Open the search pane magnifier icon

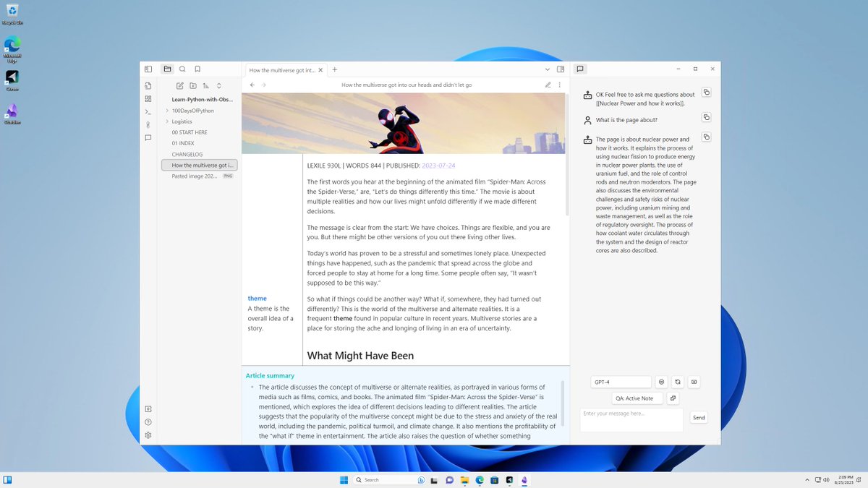tap(182, 69)
